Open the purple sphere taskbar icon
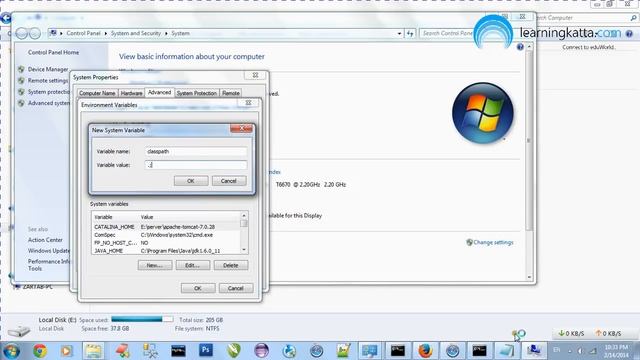The width and height of the screenshot is (640, 360). pos(262,351)
